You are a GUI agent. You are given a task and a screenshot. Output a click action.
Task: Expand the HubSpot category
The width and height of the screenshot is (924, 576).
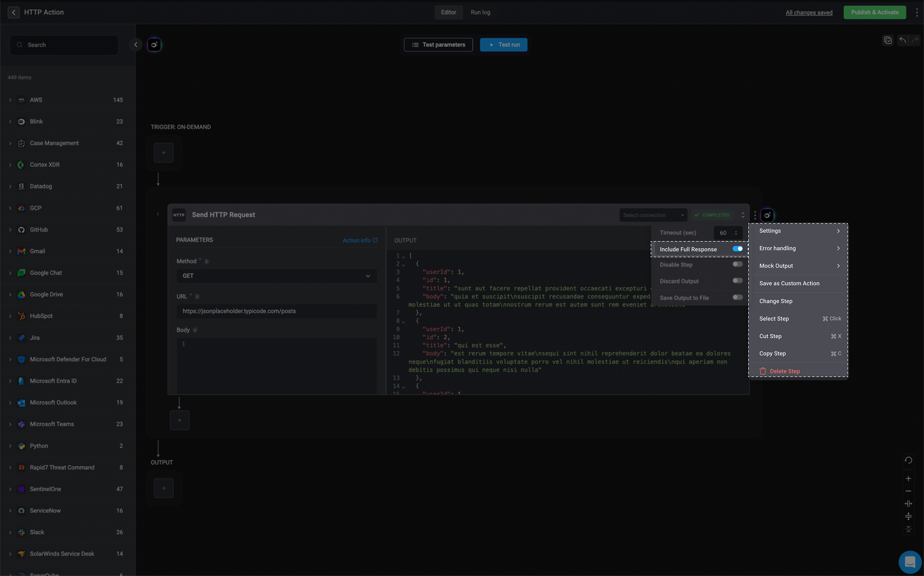pos(10,316)
